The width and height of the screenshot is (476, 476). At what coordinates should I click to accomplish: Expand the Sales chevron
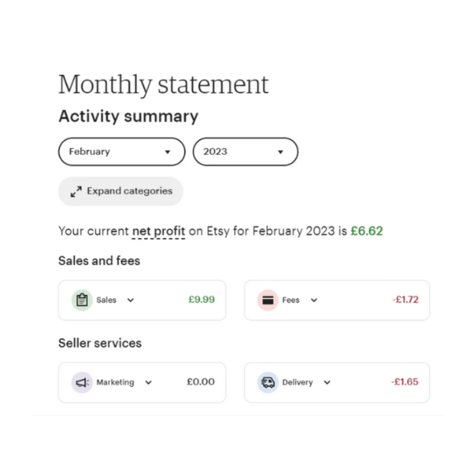[131, 300]
